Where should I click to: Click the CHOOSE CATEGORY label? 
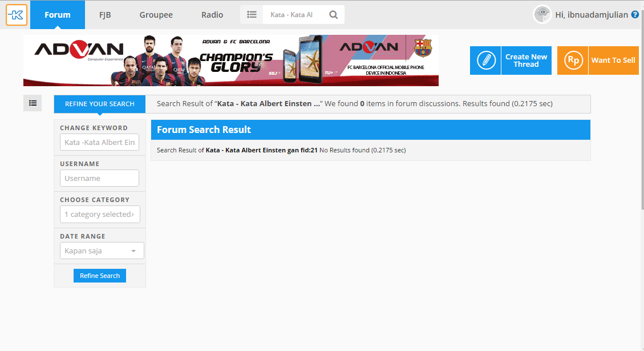pos(95,200)
